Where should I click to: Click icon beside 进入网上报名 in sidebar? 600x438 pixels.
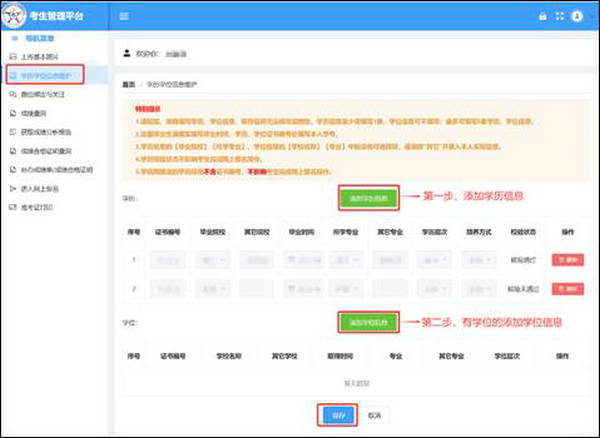point(12,187)
